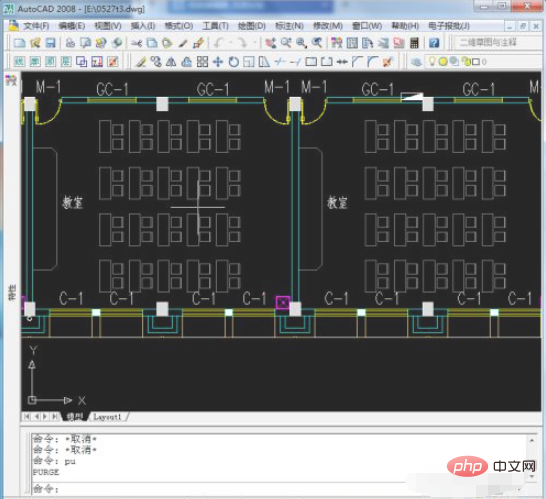Select the Rotate tool icon
Image resolution: width=546 pixels, height=499 pixels.
click(234, 62)
